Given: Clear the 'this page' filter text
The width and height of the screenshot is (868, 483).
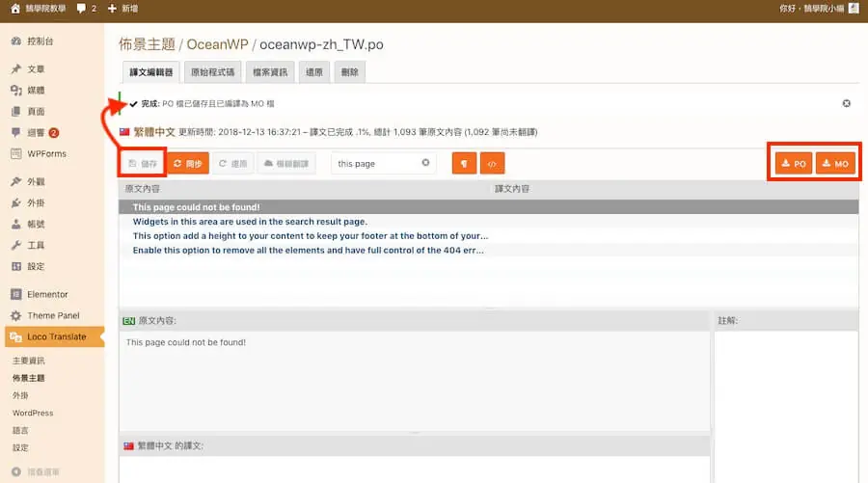Looking at the screenshot, I should click(x=425, y=163).
